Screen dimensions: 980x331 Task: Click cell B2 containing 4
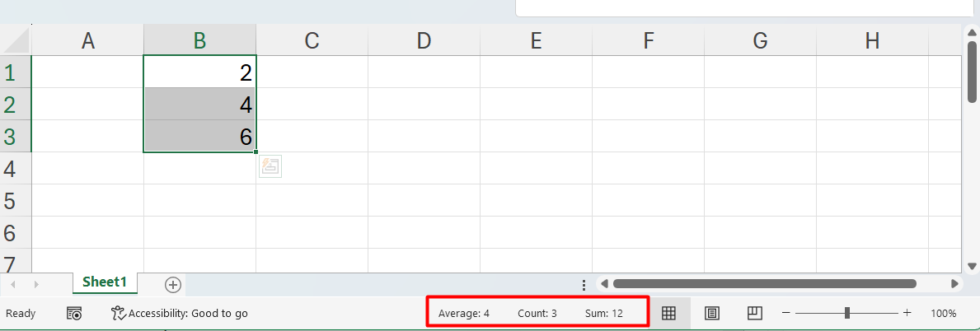click(199, 104)
